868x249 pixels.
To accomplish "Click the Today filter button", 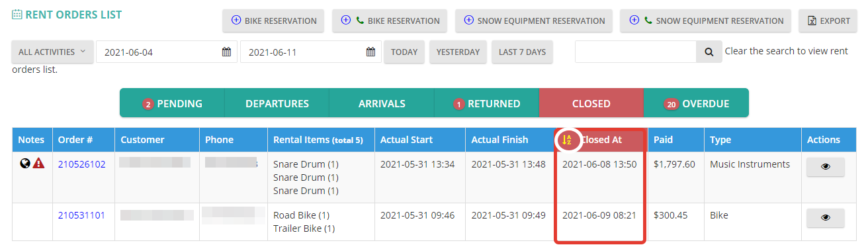I will click(404, 52).
